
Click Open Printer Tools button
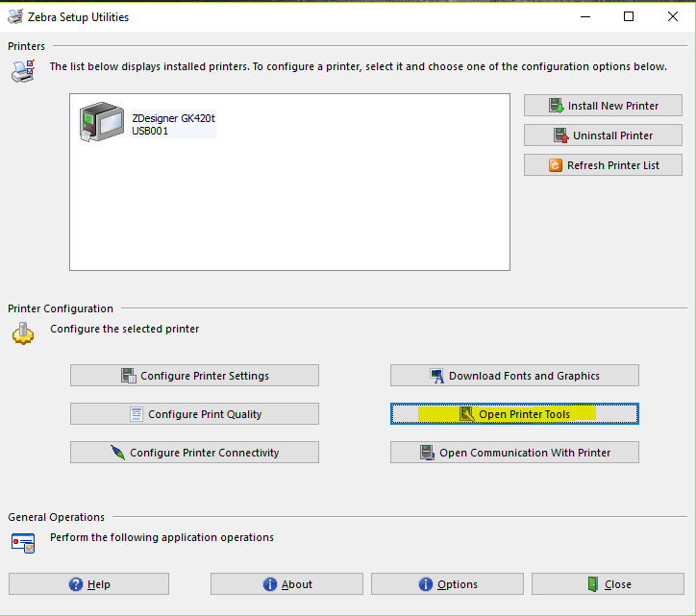514,414
